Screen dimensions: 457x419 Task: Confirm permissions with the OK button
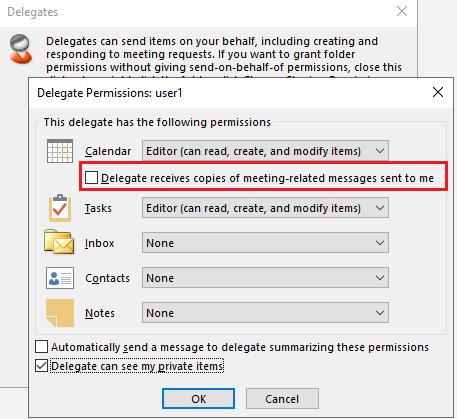(x=198, y=399)
